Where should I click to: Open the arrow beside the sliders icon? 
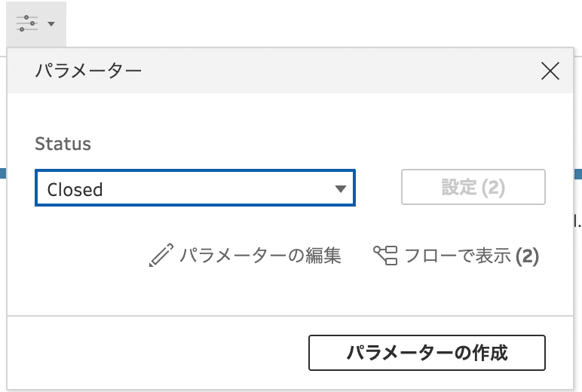coord(51,24)
